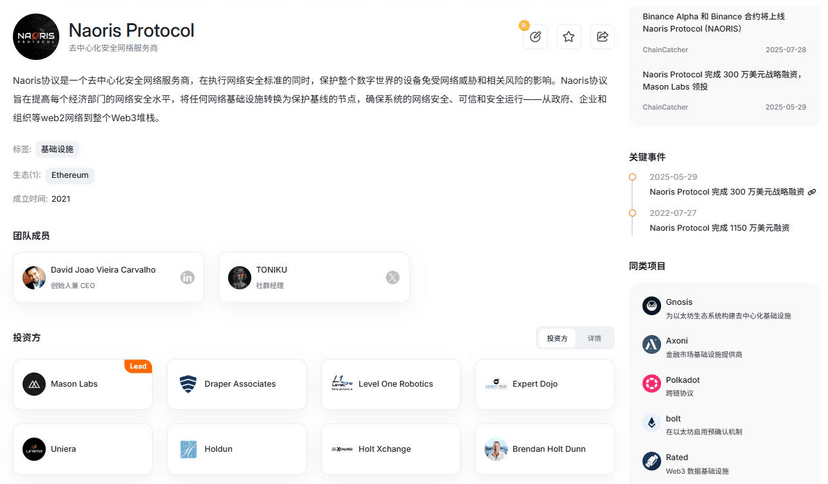Open the bolt project icon

652,422
